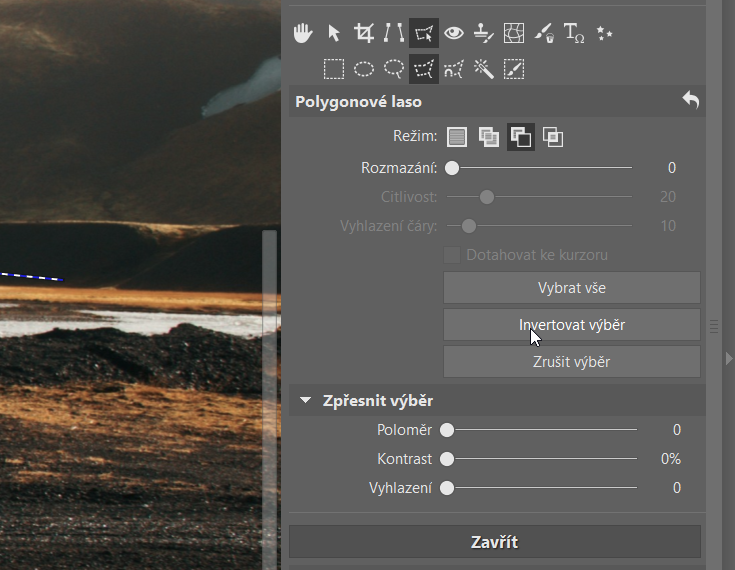Select the rectangular selection tool
The height and width of the screenshot is (570, 735).
click(334, 69)
